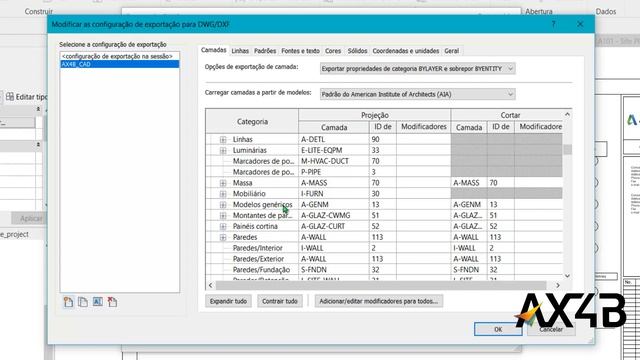
Task: Click the E-LITE-EQPM layer cell
Action: point(333,151)
